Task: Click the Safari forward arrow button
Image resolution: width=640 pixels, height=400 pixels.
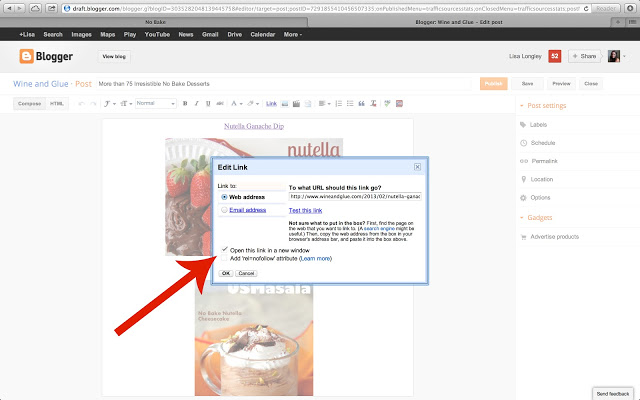Action: coord(20,8)
